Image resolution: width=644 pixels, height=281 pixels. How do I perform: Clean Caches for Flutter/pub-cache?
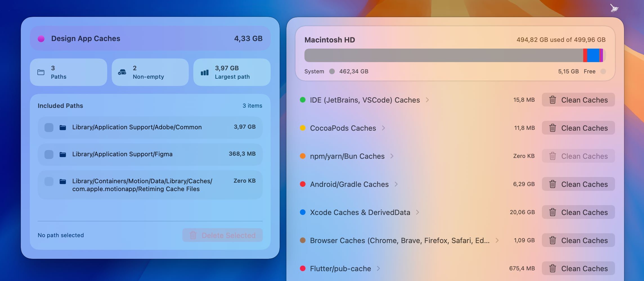pyautogui.click(x=578, y=268)
